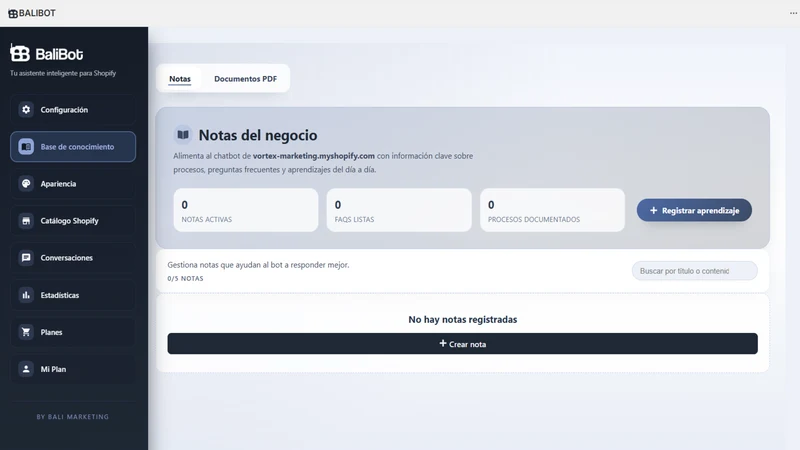Click the BaliBot logo icon in sidebar

click(20, 53)
